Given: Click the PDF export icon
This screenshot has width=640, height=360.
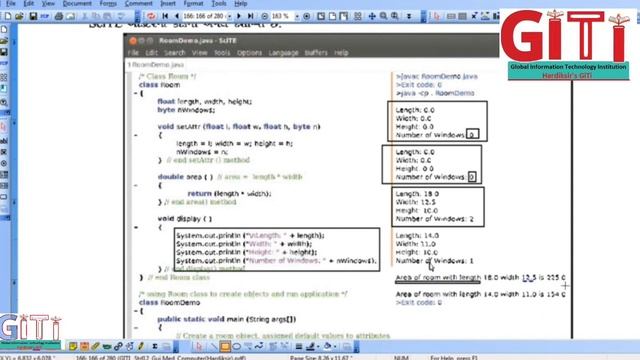Looking at the screenshot, I should click(x=44, y=16).
